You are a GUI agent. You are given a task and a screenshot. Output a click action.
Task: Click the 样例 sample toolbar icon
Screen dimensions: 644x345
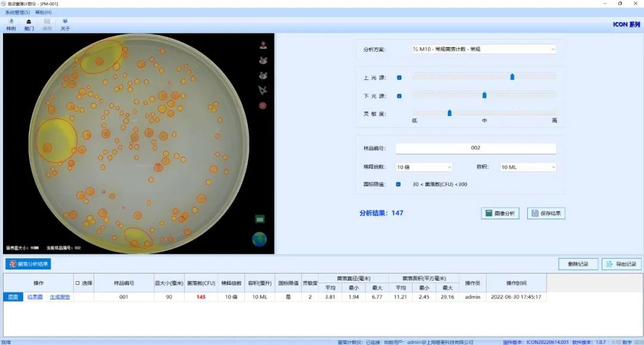coord(11,24)
